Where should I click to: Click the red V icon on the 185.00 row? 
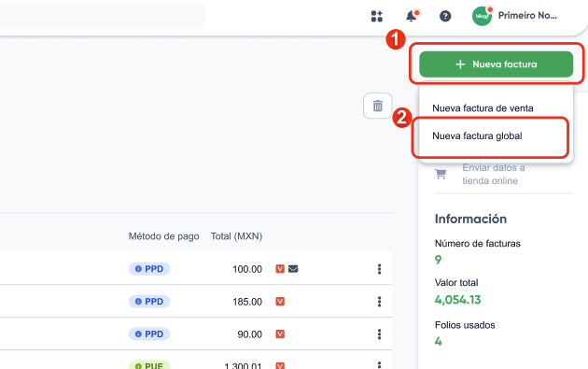tap(280, 302)
